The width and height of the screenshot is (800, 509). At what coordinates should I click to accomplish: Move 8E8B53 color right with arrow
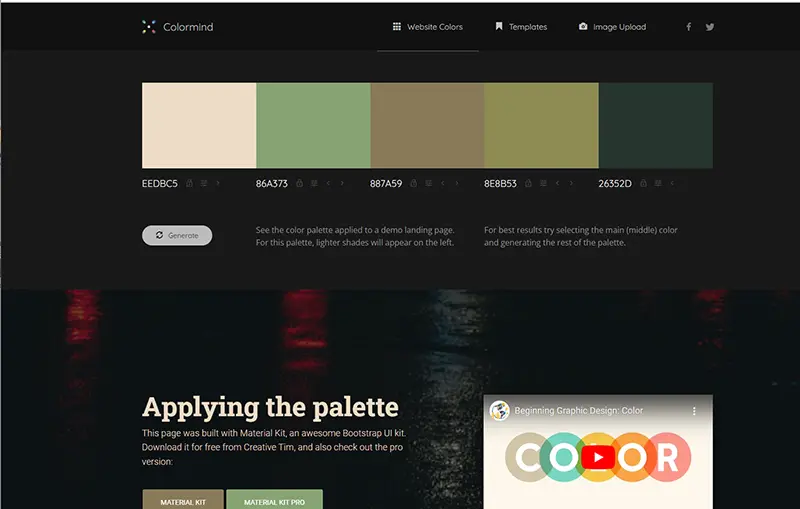click(571, 183)
